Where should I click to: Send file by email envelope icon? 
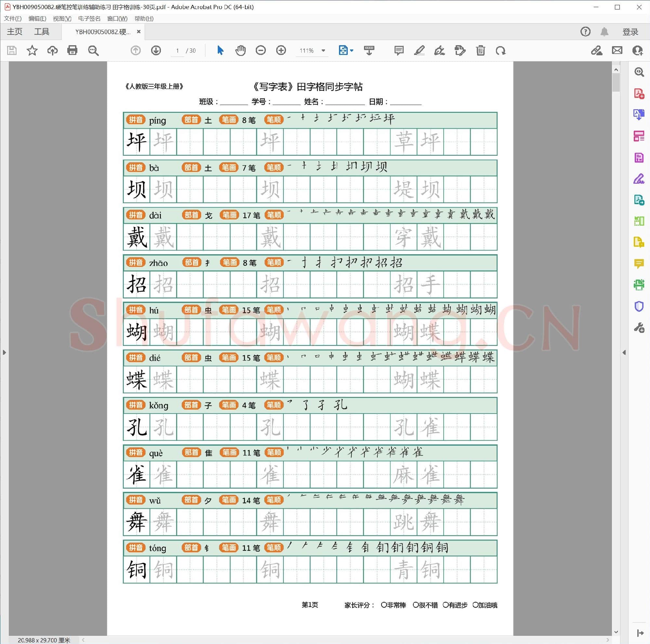(x=617, y=50)
